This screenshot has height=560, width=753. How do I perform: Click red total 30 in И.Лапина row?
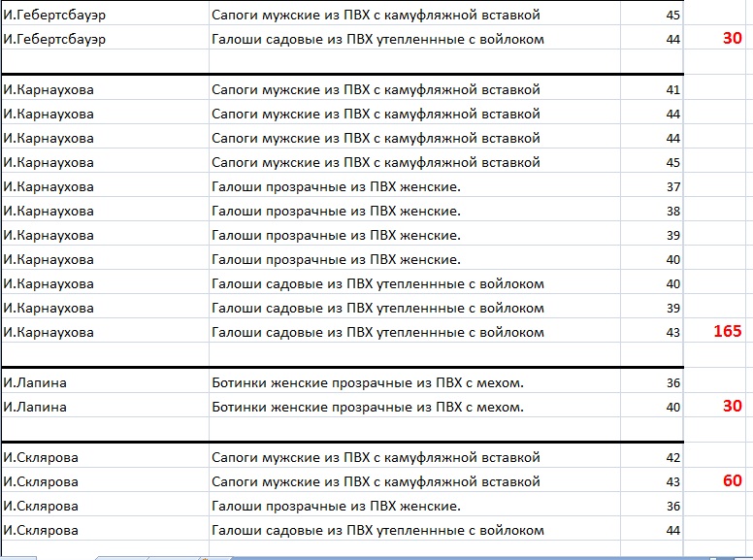pyautogui.click(x=731, y=407)
